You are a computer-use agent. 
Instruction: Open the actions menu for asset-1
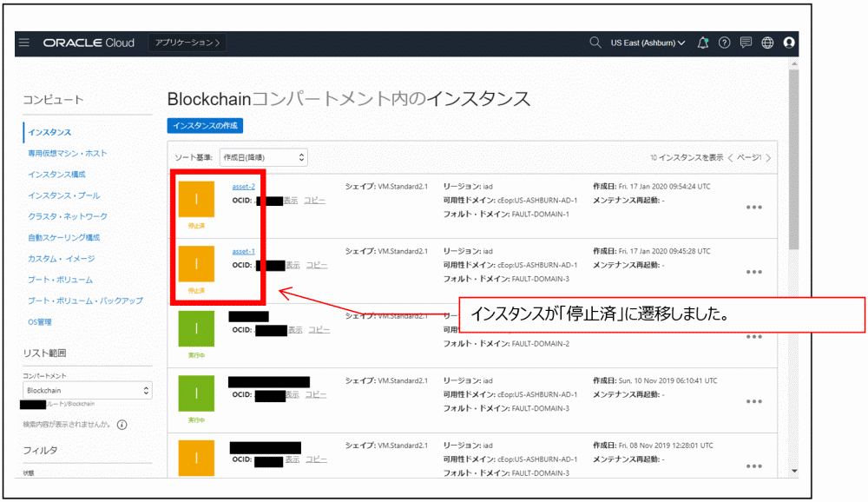coord(754,272)
